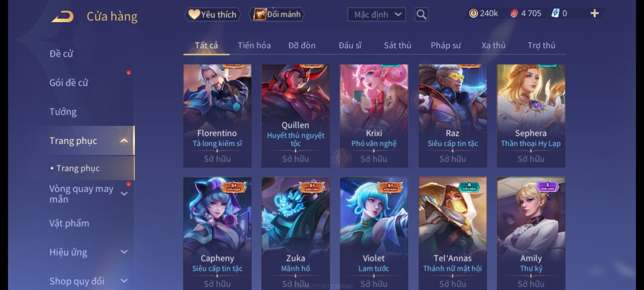Switch to the Pháp sư tab
644x290 pixels.
pos(446,45)
